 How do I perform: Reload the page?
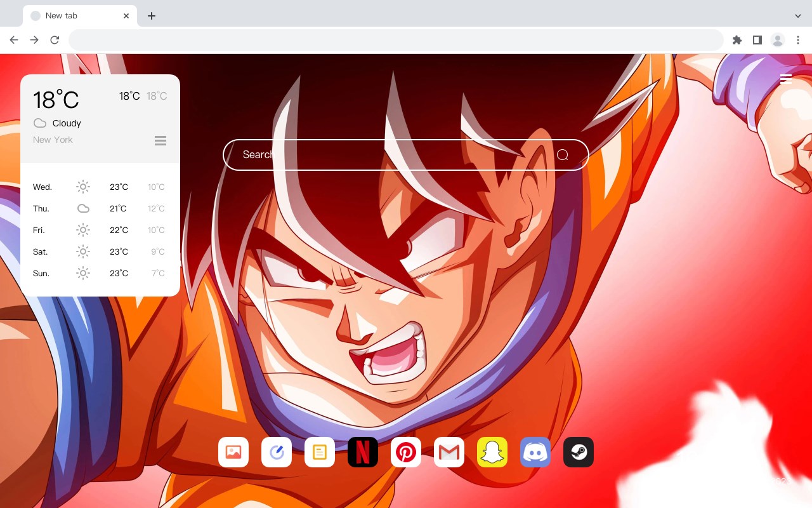click(x=55, y=40)
